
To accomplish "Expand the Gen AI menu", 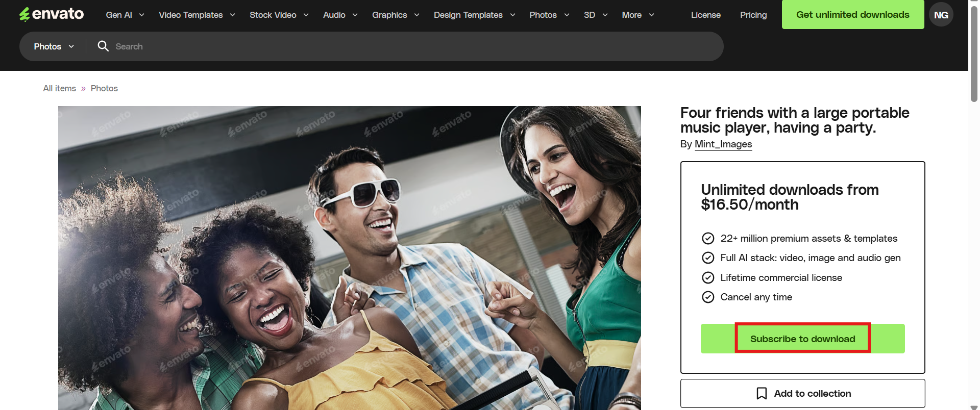I will pos(125,15).
